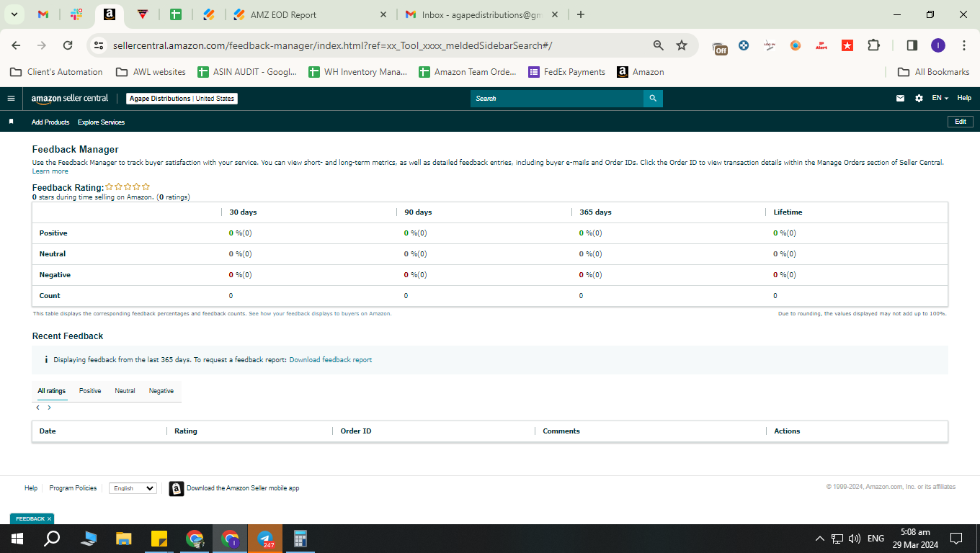
Task: Open a new browser tab with plus
Action: [x=581, y=14]
